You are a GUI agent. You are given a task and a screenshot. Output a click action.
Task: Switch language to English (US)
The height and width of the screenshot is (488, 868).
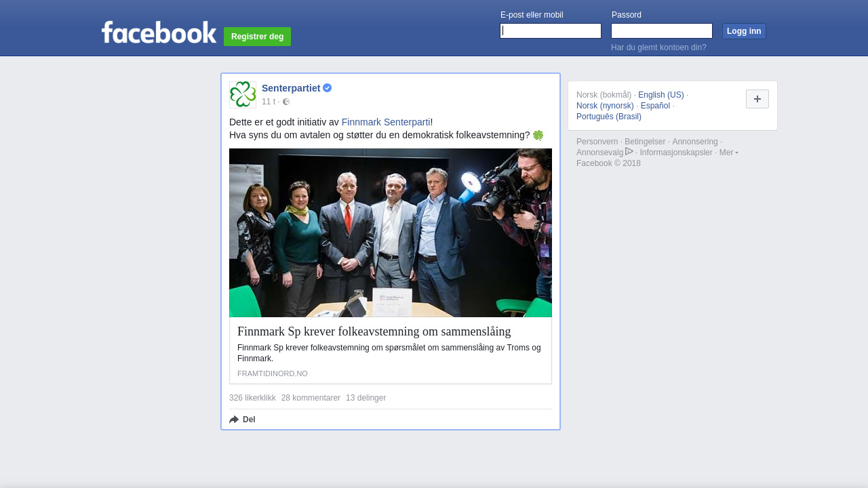tap(661, 95)
